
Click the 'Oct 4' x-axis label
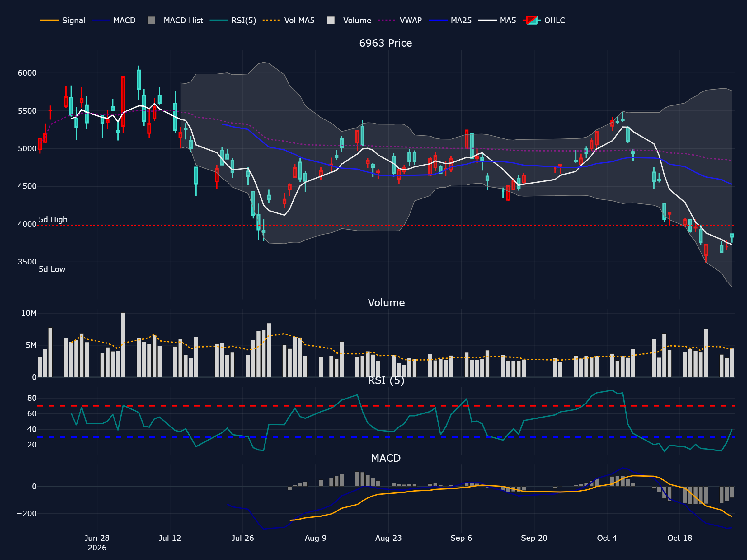tap(607, 538)
